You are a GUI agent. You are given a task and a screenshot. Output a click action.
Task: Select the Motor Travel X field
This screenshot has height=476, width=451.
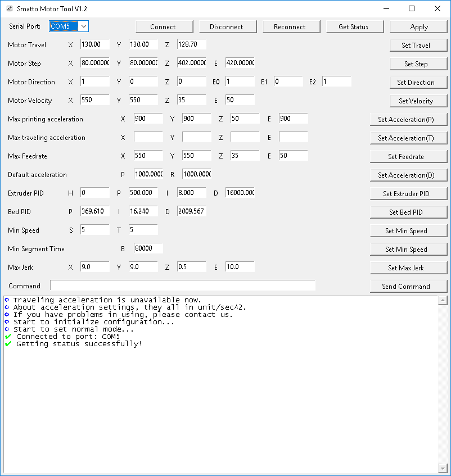click(95, 44)
